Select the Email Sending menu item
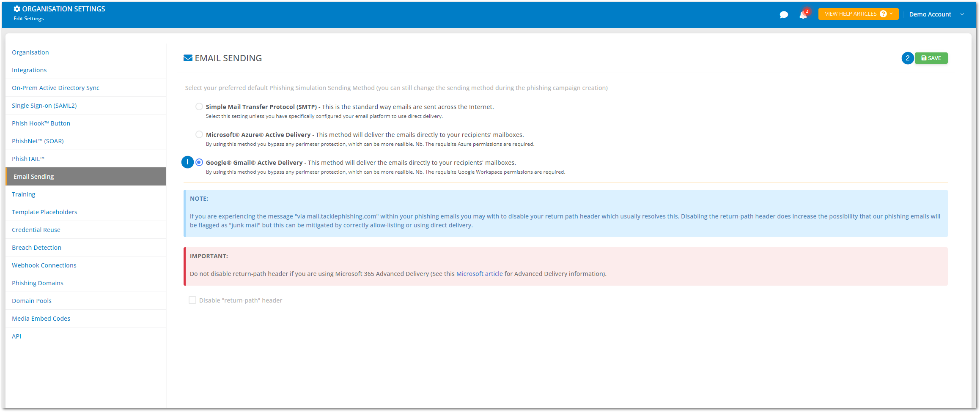 (x=86, y=177)
